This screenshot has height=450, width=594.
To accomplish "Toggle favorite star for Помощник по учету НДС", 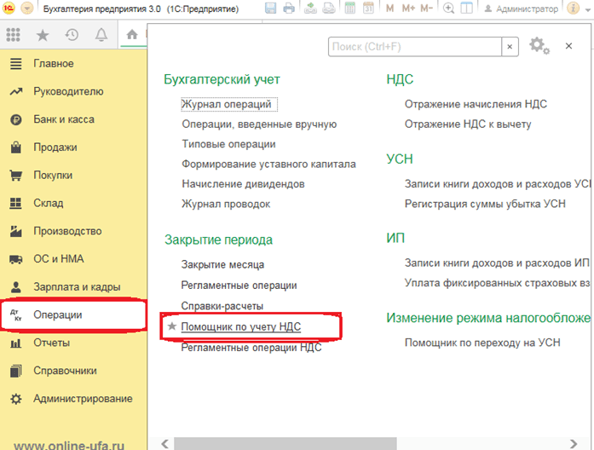I will (x=172, y=326).
